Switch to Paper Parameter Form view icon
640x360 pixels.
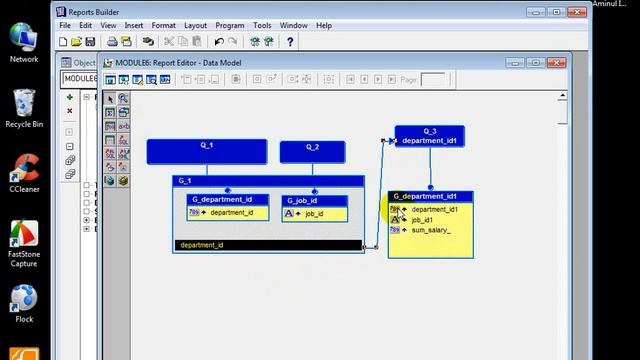coord(165,80)
